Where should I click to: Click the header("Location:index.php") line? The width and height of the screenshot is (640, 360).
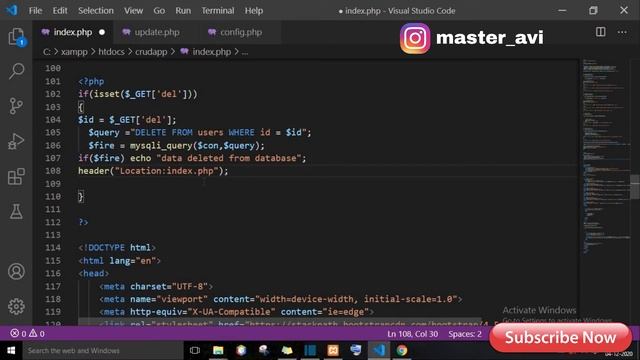[153, 171]
